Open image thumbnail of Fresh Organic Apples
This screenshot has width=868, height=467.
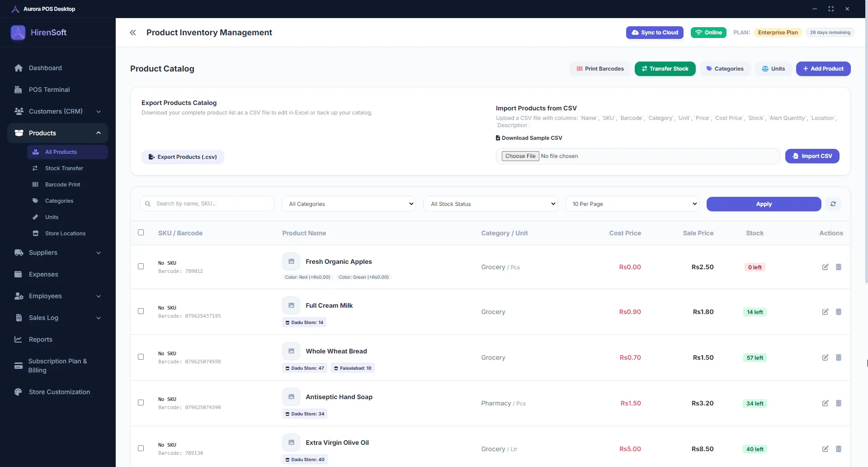point(291,262)
